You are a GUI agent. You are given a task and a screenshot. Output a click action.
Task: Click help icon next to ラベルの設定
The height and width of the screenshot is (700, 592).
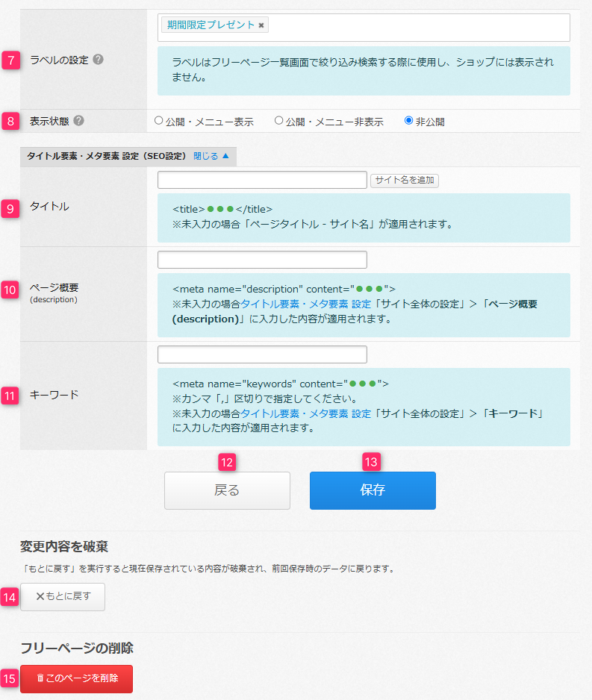point(99,60)
